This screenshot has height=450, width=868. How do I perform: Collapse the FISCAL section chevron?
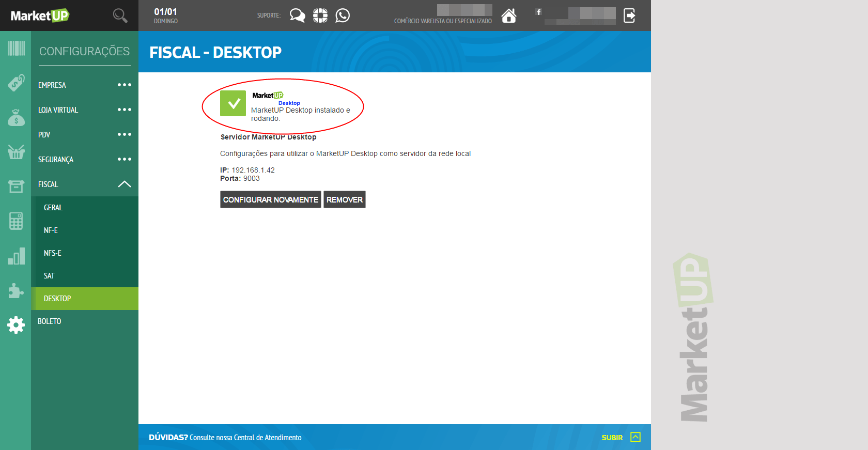pos(125,184)
